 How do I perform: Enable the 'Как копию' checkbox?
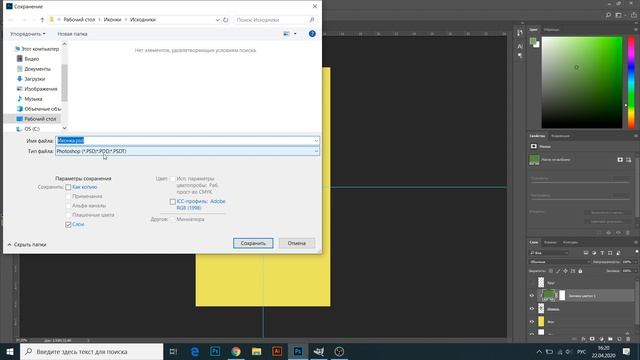coord(68,187)
